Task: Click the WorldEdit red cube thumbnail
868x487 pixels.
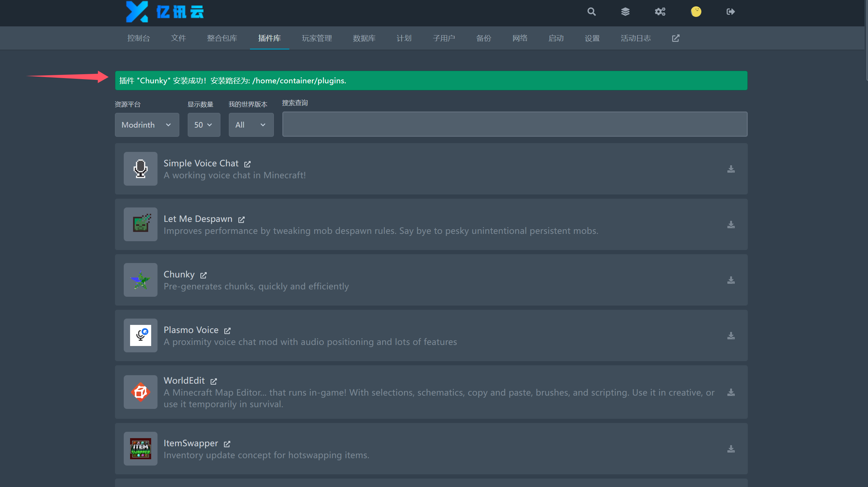Action: (140, 392)
